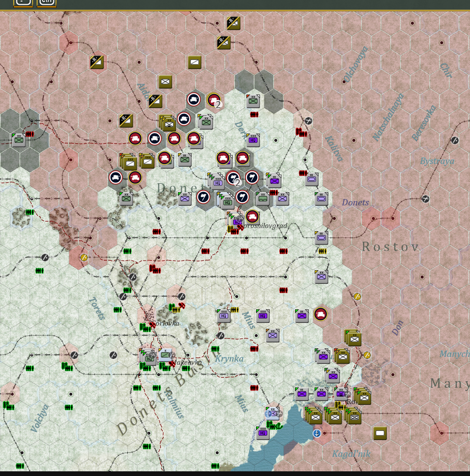Click the Torets river label
470x476 pixels.
tap(97, 308)
